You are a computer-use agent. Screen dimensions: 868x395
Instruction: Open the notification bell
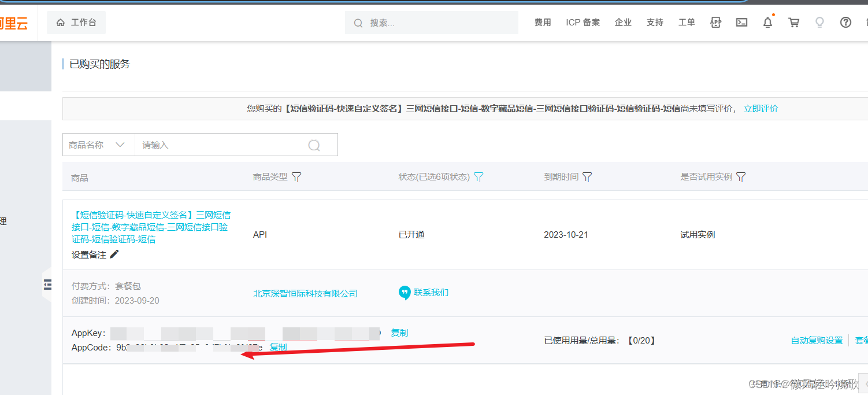pyautogui.click(x=767, y=23)
